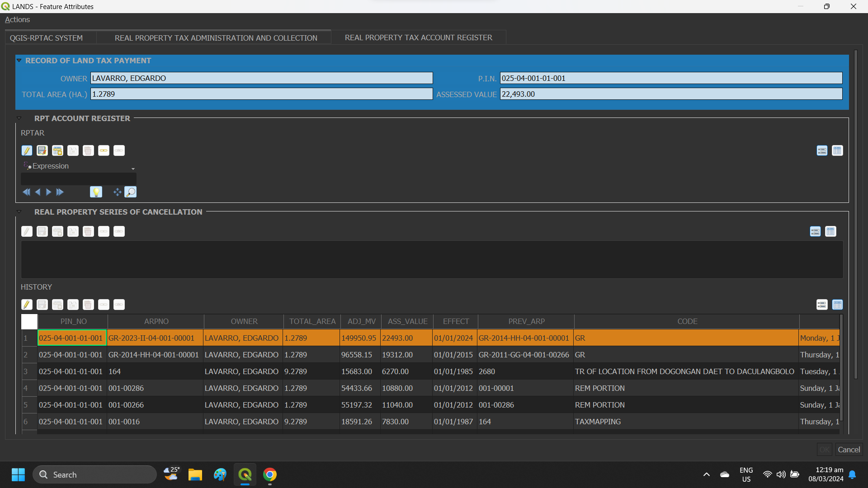
Task: Switch HISTORY section to form view
Action: click(x=822, y=305)
